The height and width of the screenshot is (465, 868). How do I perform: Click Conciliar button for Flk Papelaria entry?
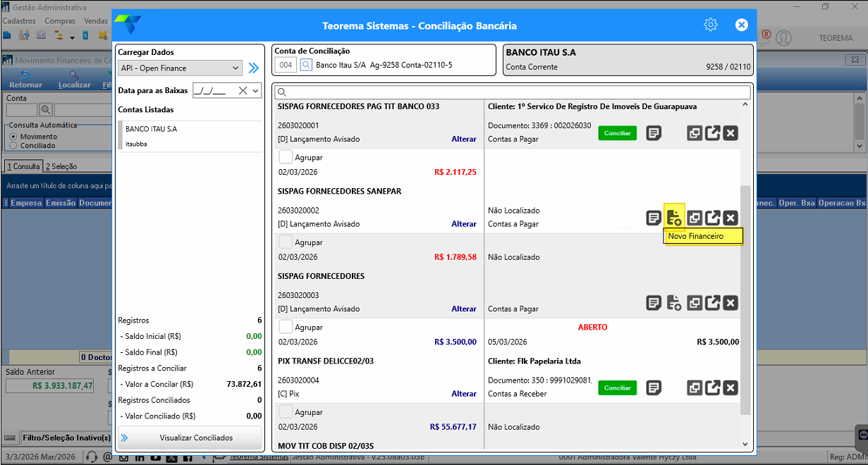(617, 387)
